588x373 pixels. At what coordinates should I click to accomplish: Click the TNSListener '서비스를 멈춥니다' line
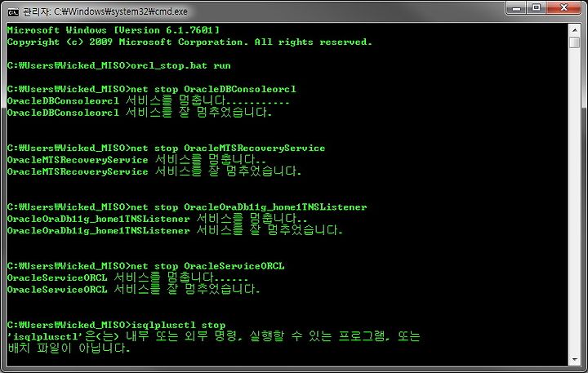pyautogui.click(x=157, y=219)
